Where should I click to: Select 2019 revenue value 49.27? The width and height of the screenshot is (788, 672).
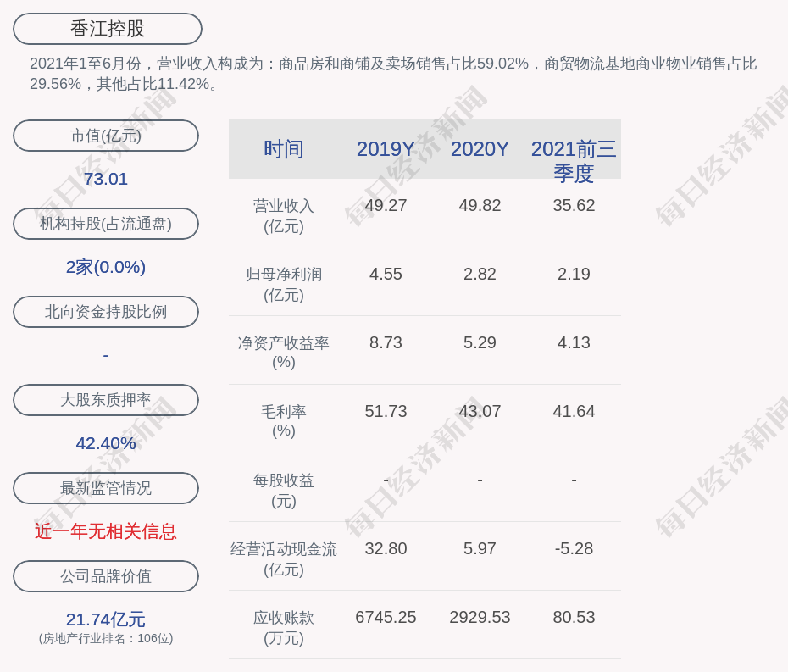pyautogui.click(x=386, y=205)
